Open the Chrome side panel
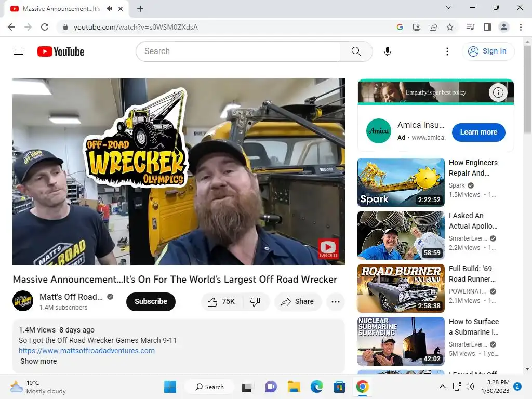The image size is (532, 399). 487,27
